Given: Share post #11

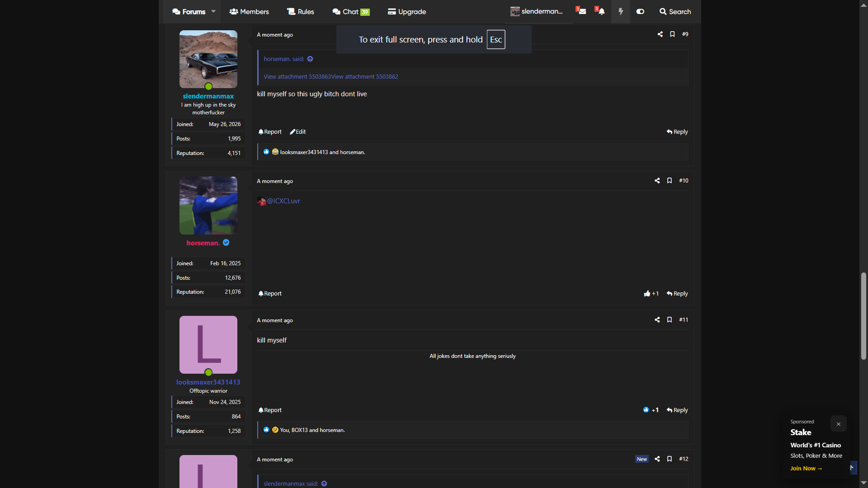Looking at the screenshot, I should (x=657, y=320).
